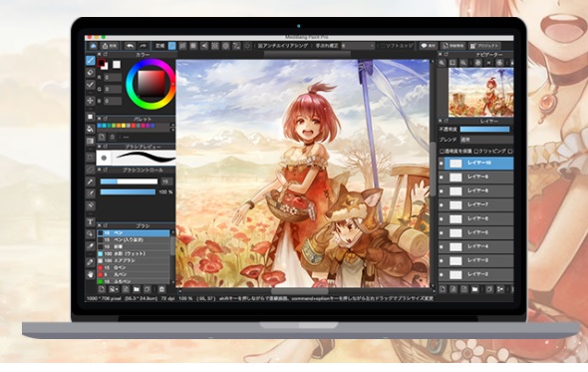Click the Undo arrow in top toolbar
588x372 pixels.
(130, 46)
